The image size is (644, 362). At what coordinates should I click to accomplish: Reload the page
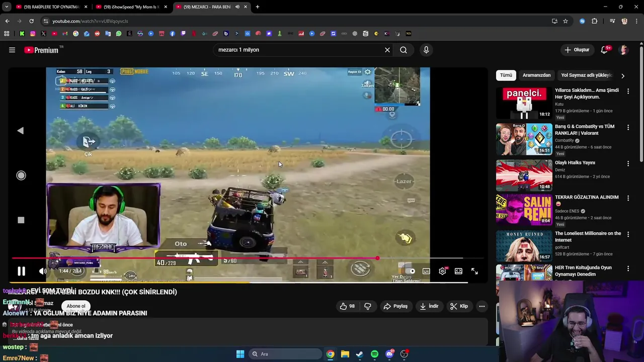coord(31,21)
